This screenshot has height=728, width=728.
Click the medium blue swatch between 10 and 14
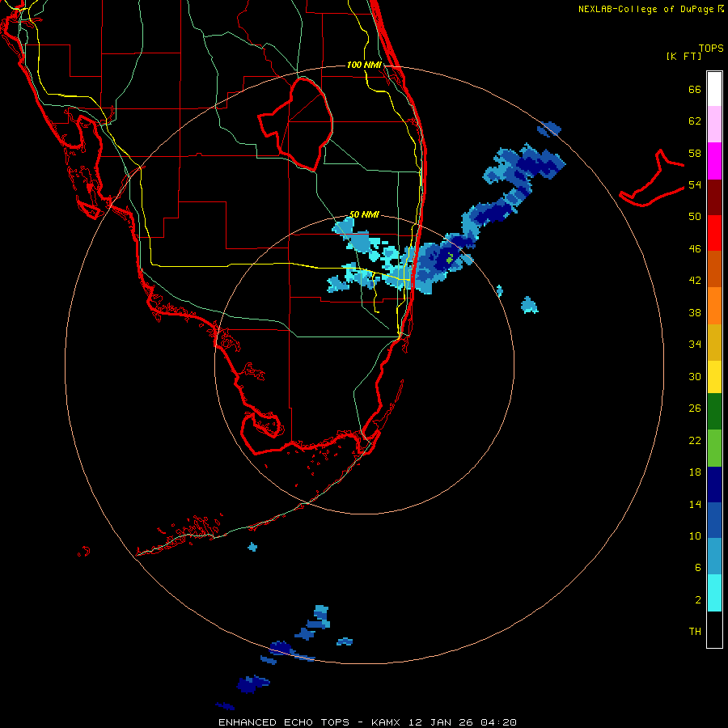714,520
